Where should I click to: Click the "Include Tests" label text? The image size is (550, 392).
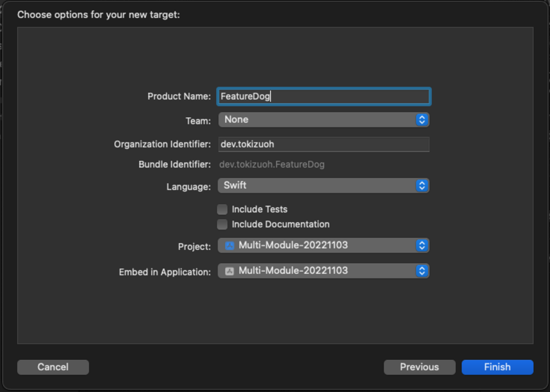tap(259, 209)
